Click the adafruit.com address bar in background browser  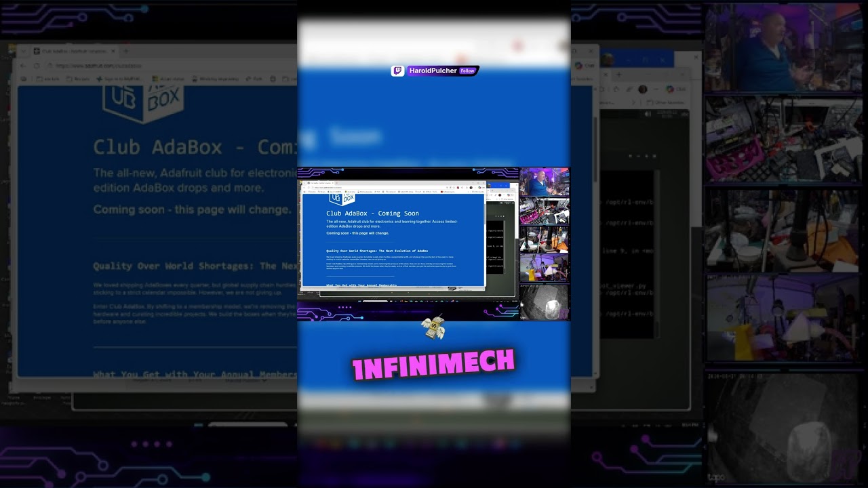pos(170,66)
